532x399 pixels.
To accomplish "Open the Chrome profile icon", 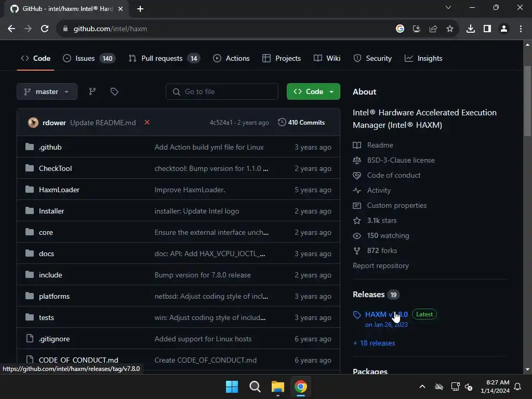I will [x=504, y=29].
